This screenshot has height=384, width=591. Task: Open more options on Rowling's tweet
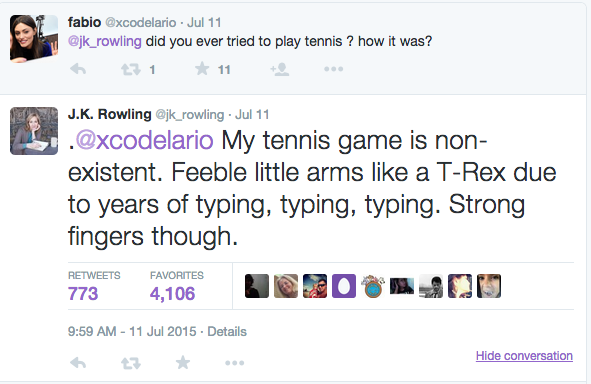[234, 363]
